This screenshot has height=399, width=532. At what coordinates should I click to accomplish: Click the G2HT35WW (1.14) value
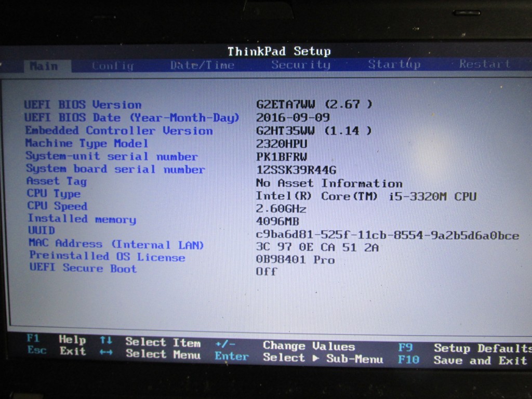click(314, 130)
